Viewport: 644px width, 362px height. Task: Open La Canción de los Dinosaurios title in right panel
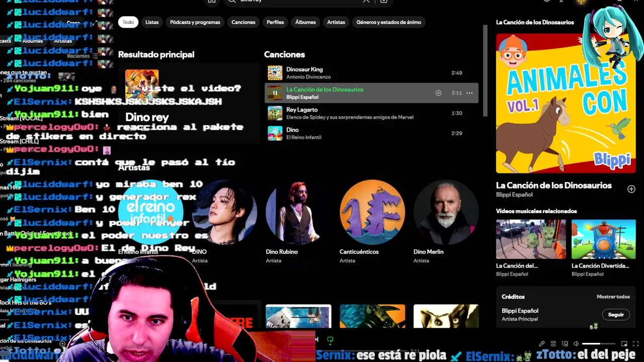tap(554, 186)
